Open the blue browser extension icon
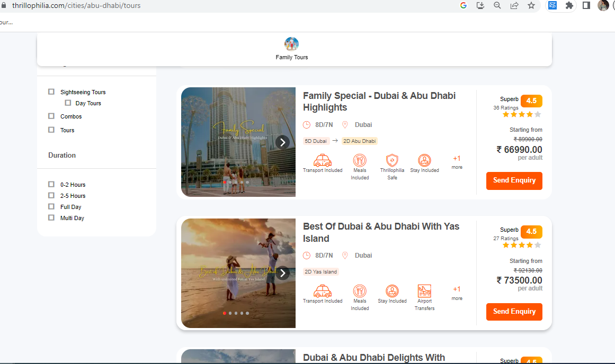Viewport: 615px width, 364px height. click(x=552, y=5)
